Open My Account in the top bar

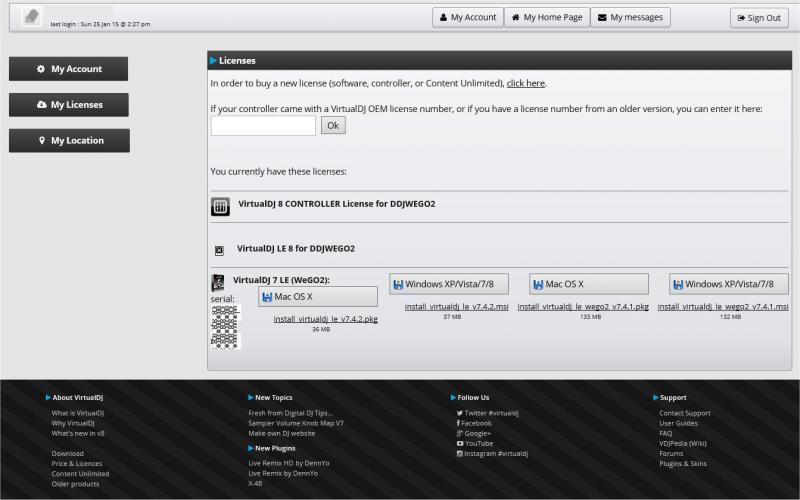468,17
